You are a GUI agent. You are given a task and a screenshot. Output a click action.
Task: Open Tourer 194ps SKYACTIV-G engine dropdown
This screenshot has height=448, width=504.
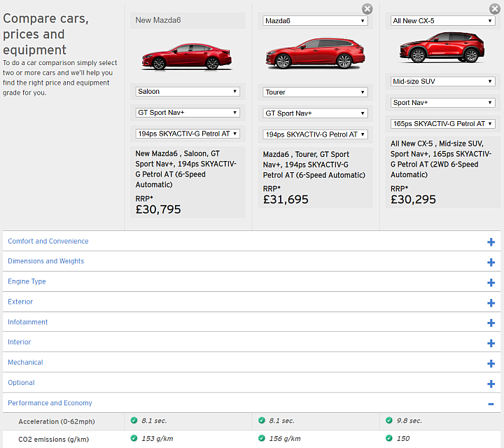[315, 134]
